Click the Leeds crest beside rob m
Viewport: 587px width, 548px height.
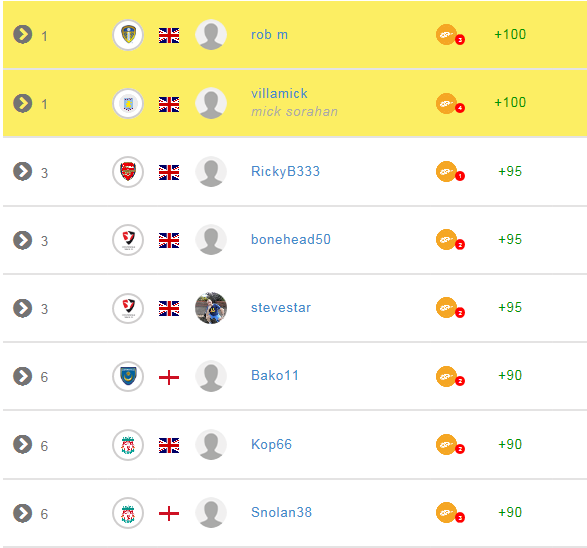click(128, 35)
